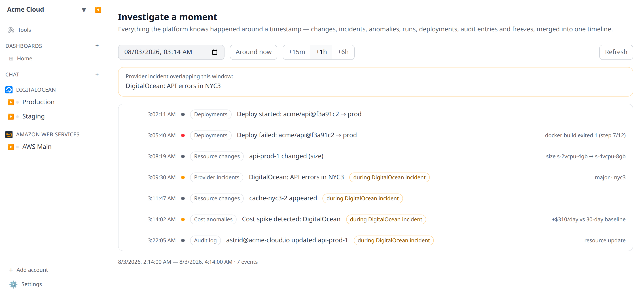Click Add account in the sidebar
This screenshot has height=295, width=644.
pos(28,270)
